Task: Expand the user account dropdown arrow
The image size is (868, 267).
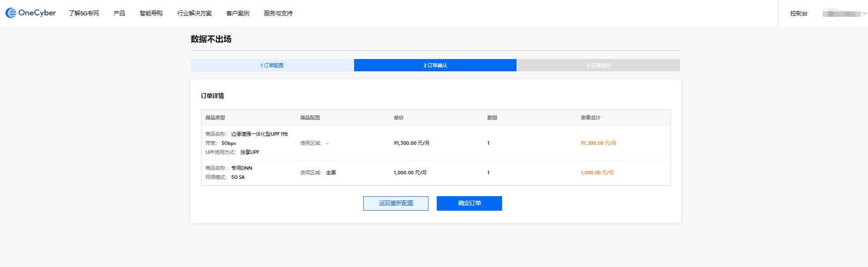Action: point(864,14)
